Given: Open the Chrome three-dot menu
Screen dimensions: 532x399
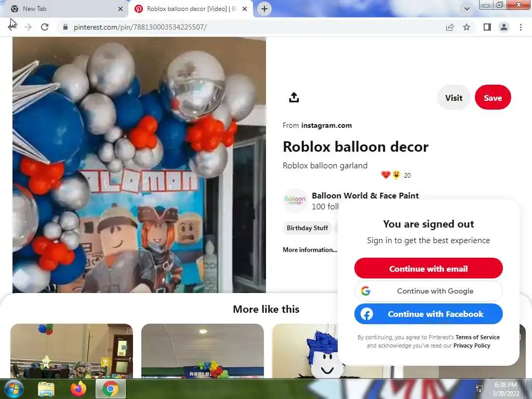Looking at the screenshot, I should [x=521, y=27].
